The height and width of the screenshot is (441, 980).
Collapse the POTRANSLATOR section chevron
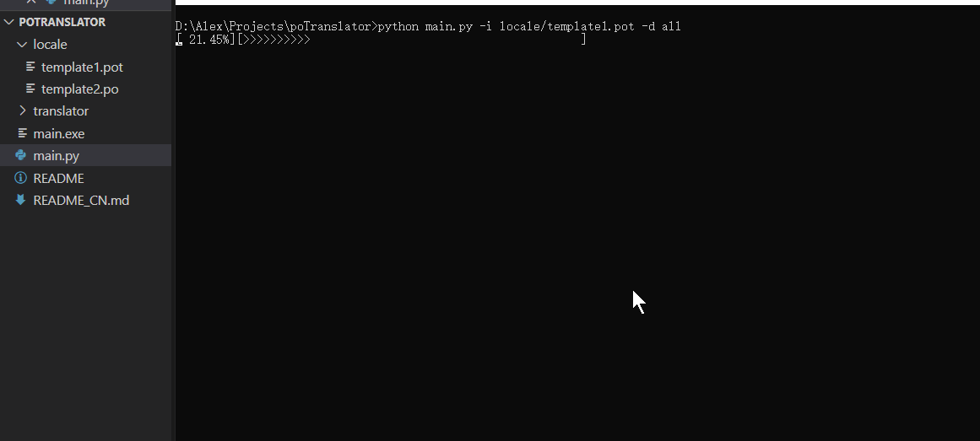point(8,22)
